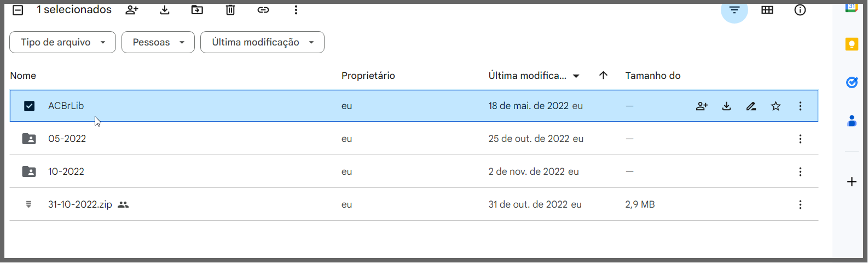Click the move-to-folder icon
868x263 pixels.
tap(197, 10)
